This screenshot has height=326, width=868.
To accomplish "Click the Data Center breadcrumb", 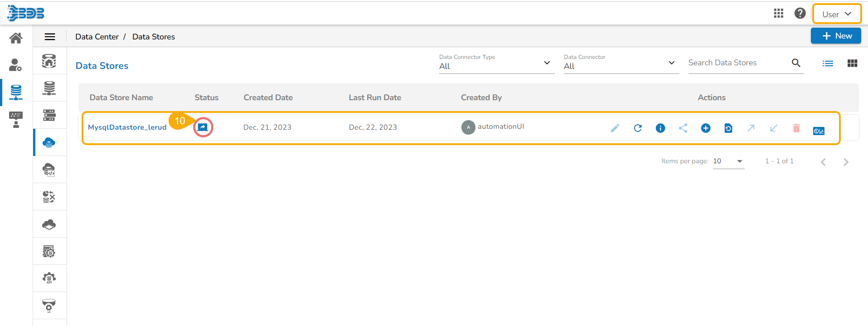I will tap(97, 37).
